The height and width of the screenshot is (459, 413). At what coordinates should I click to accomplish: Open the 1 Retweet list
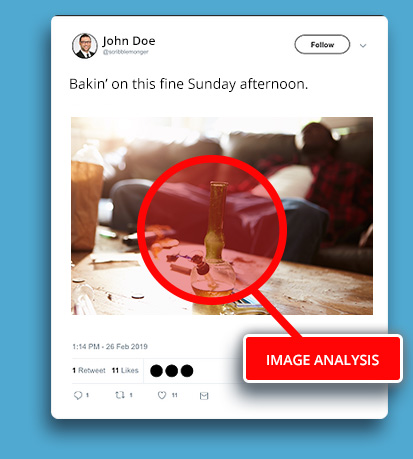pyautogui.click(x=89, y=370)
